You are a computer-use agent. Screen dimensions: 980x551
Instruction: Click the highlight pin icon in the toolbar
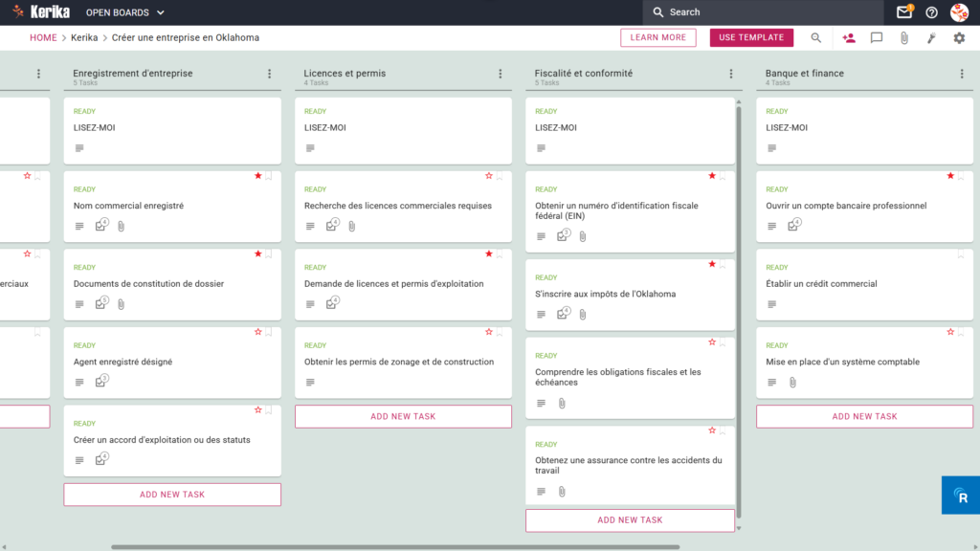coord(931,38)
